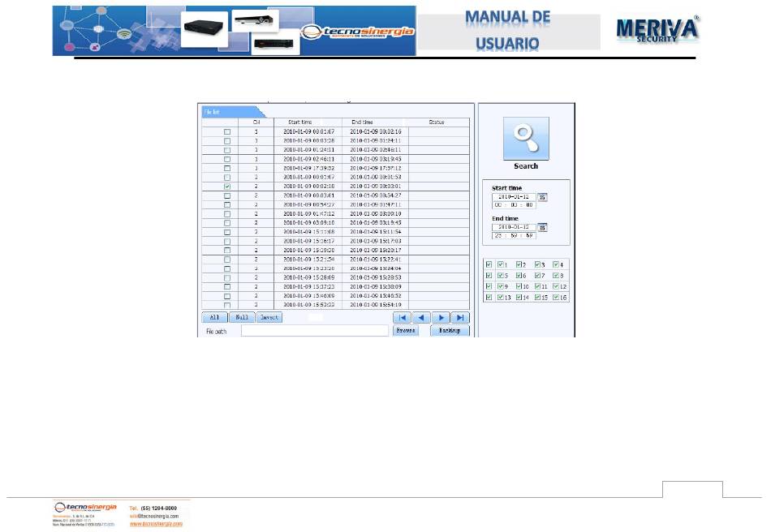Jump to first page of file list
The height and width of the screenshot is (532, 771).
[401, 318]
